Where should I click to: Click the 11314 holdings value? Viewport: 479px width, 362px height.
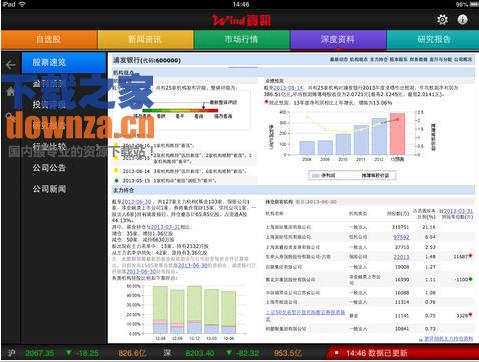(x=402, y=302)
